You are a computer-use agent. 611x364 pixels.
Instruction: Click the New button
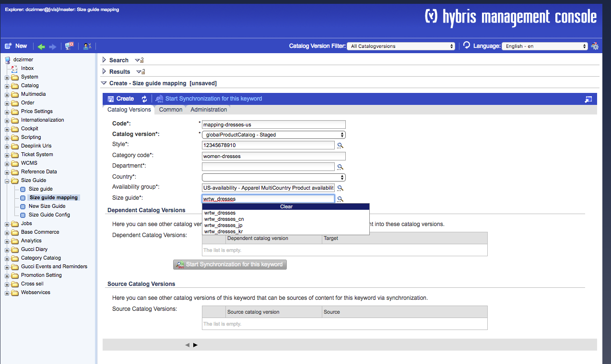[x=16, y=46]
